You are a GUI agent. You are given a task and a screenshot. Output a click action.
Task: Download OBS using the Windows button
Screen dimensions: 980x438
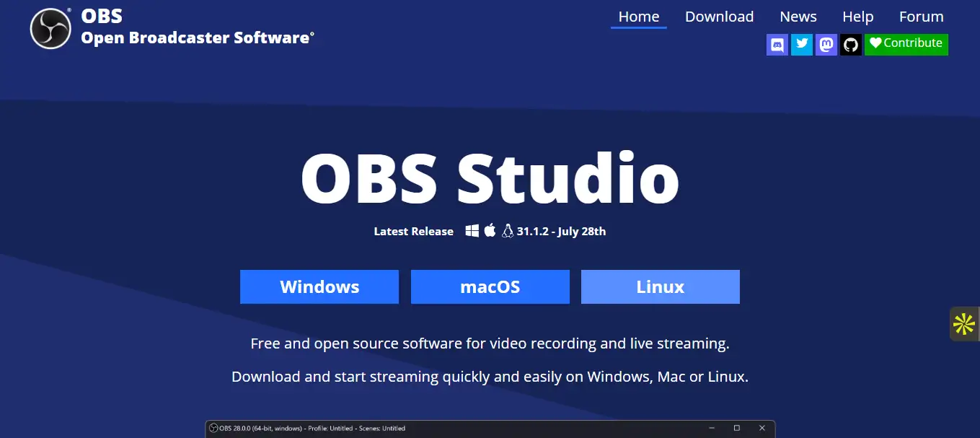pyautogui.click(x=319, y=286)
